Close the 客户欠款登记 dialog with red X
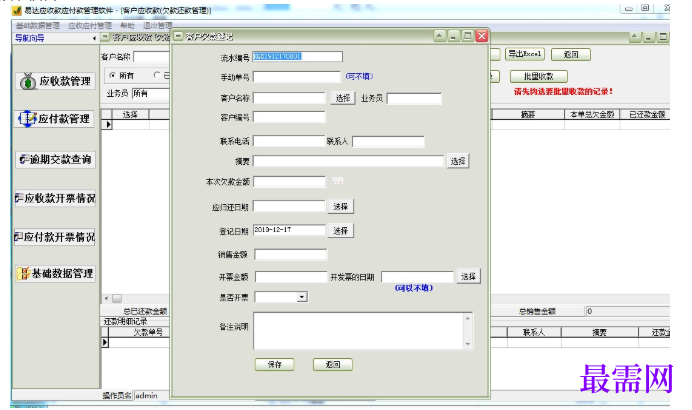 coord(482,36)
